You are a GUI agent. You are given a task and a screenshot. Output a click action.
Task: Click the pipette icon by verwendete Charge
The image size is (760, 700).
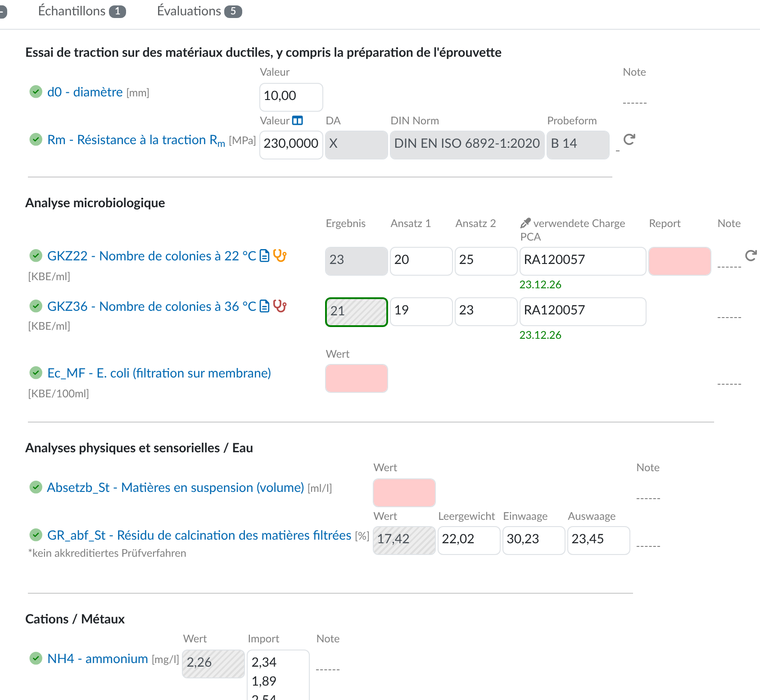pyautogui.click(x=525, y=223)
